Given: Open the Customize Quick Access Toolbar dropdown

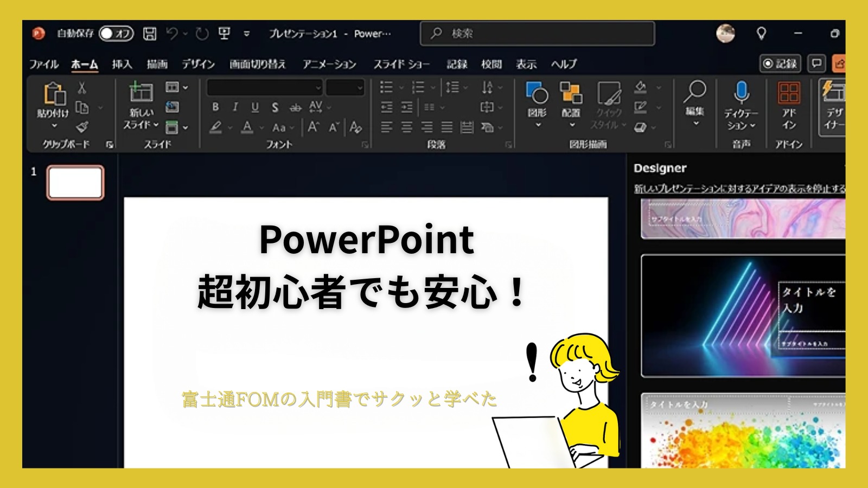Looking at the screenshot, I should point(247,34).
